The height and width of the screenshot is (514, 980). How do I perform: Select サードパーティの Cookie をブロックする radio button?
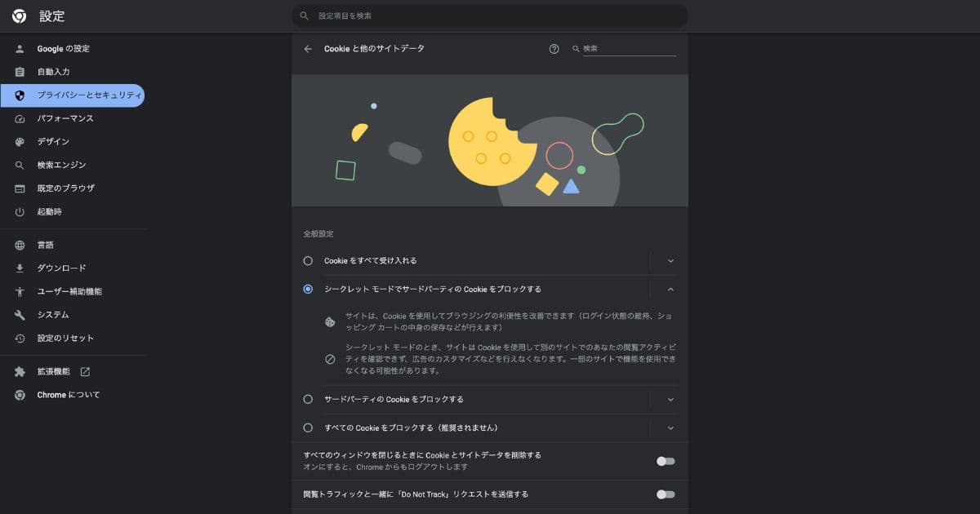[308, 400]
